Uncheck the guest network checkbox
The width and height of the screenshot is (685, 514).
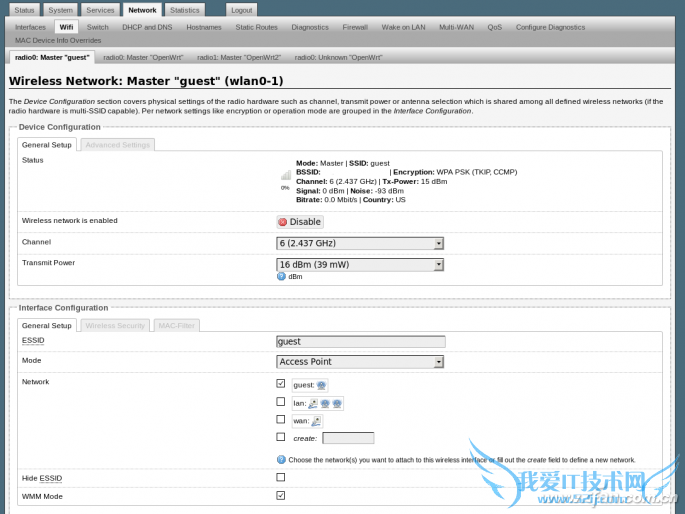point(280,383)
